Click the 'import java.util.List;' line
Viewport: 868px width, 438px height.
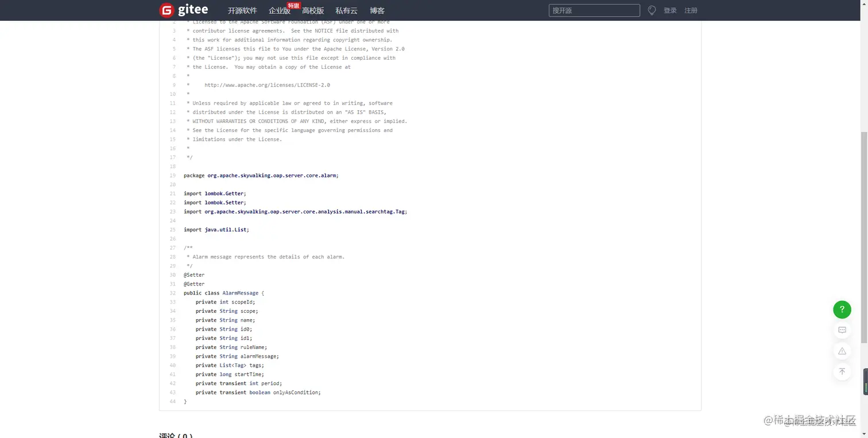pyautogui.click(x=216, y=230)
